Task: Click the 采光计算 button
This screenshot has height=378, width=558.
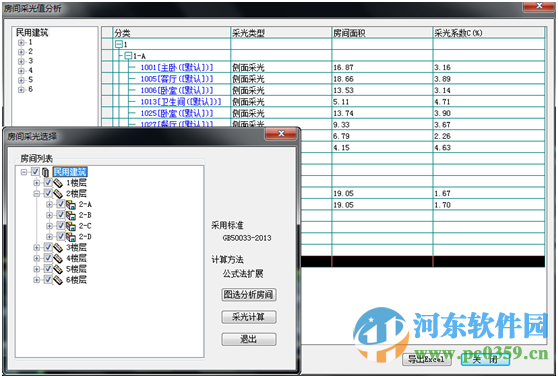Action: tap(249, 317)
